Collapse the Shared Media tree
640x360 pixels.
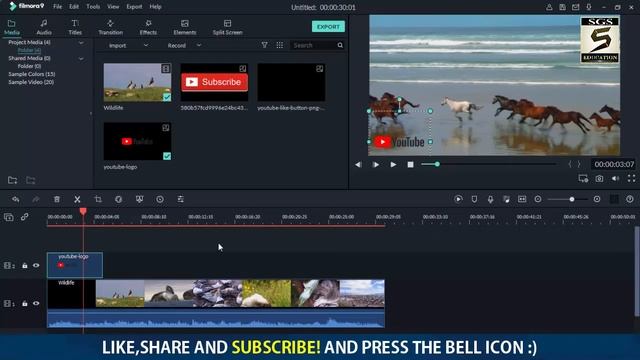[x=81, y=58]
